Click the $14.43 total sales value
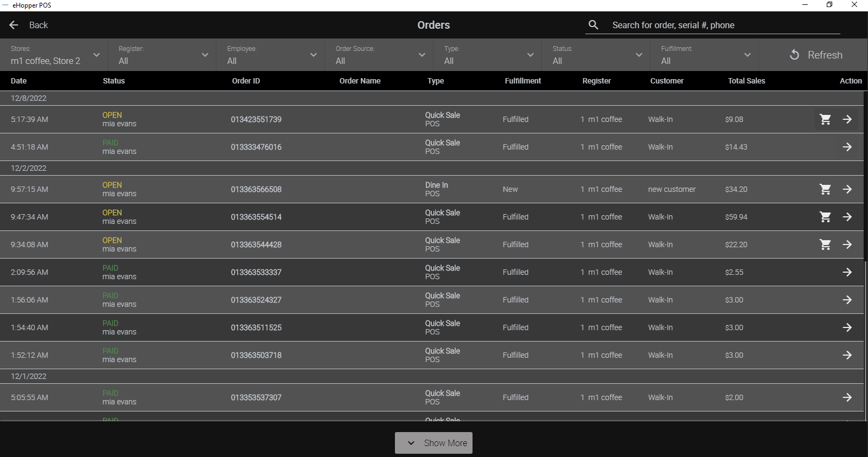 click(736, 147)
